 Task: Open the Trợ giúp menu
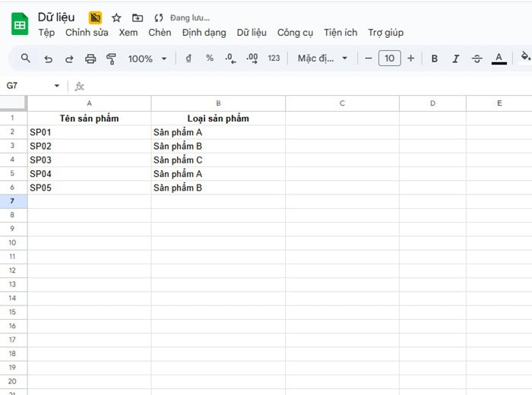[x=386, y=33]
